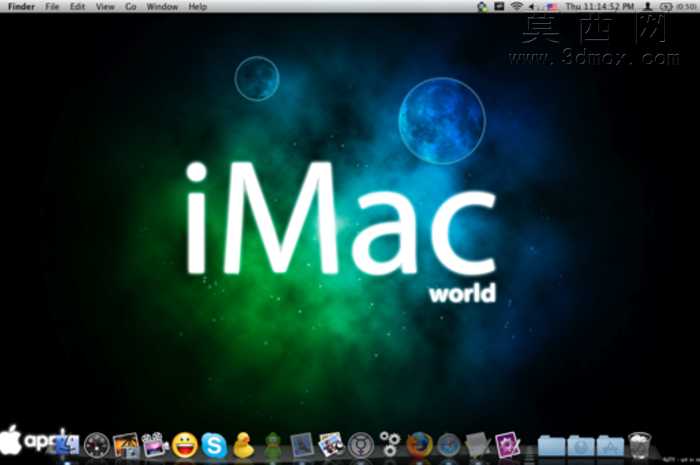Open the Trash in the Dock
The width and height of the screenshot is (700, 465).
click(x=639, y=444)
